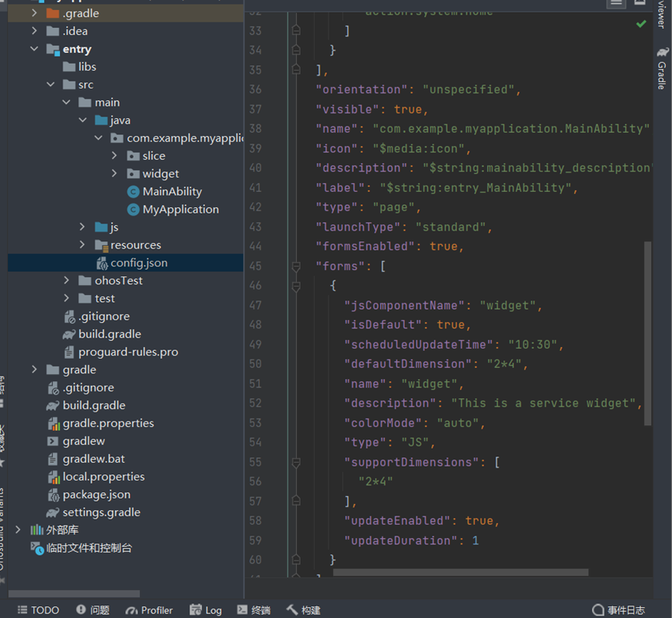
Task: Click the "10:30" scheduledUpdateTime value
Action: point(533,345)
